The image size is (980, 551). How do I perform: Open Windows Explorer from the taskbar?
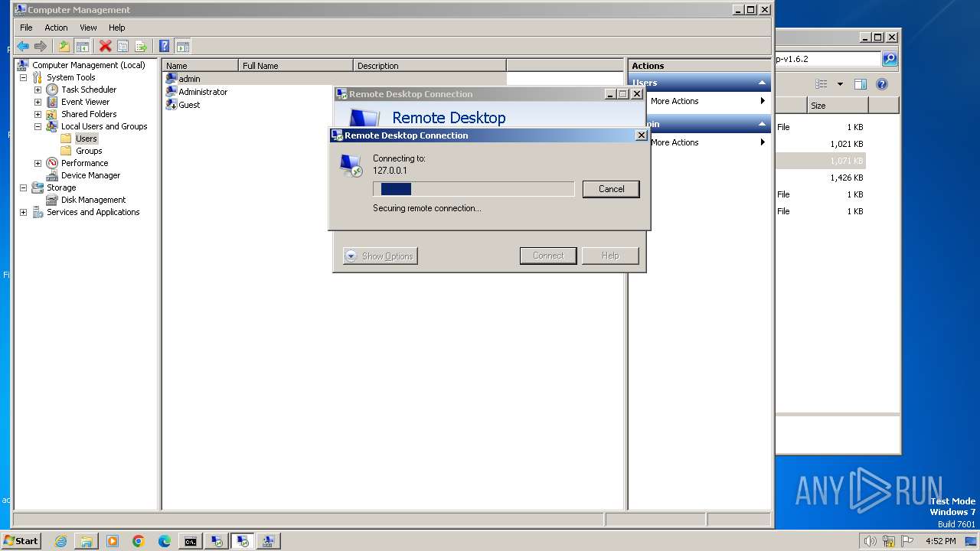point(87,541)
